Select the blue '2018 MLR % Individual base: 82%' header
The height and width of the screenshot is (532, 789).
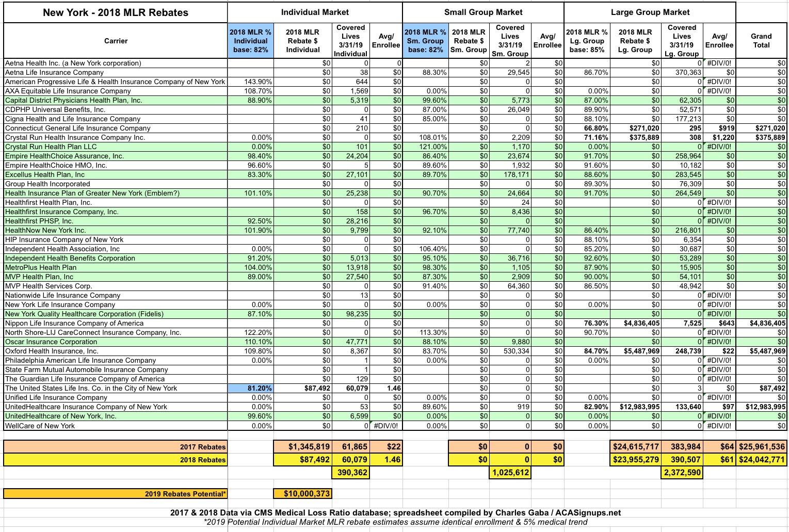(x=250, y=41)
